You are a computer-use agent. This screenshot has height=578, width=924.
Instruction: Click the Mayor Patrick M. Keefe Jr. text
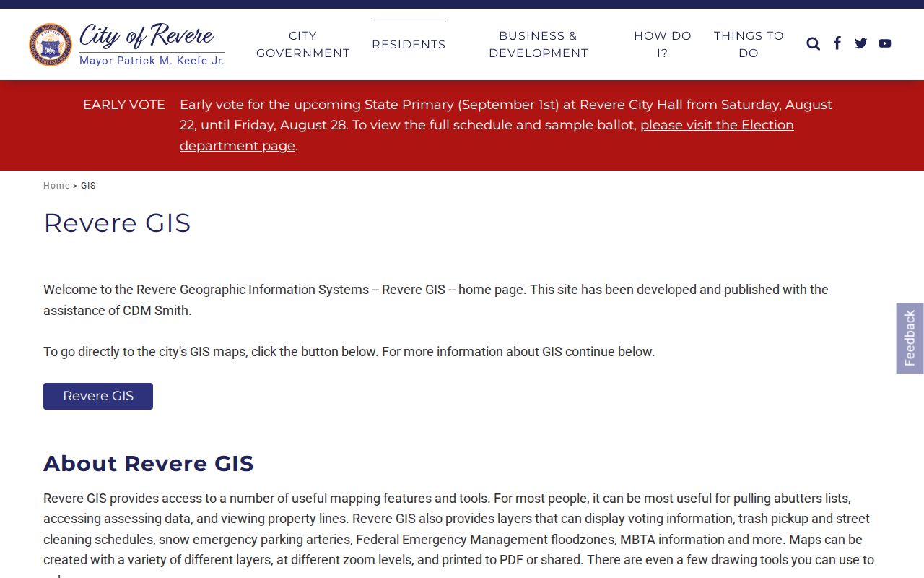pyautogui.click(x=152, y=61)
